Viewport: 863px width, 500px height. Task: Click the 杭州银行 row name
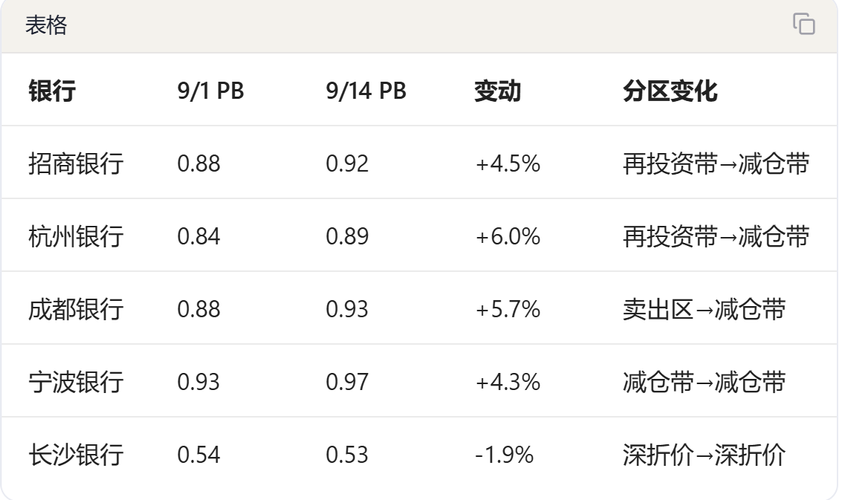[x=76, y=236]
